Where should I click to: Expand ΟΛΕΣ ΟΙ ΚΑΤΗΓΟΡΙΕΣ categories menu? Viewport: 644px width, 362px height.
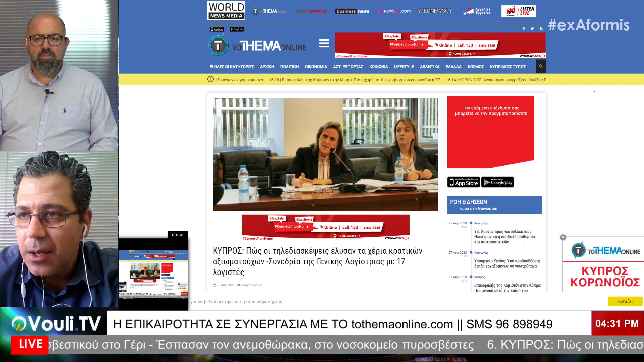coord(231,67)
